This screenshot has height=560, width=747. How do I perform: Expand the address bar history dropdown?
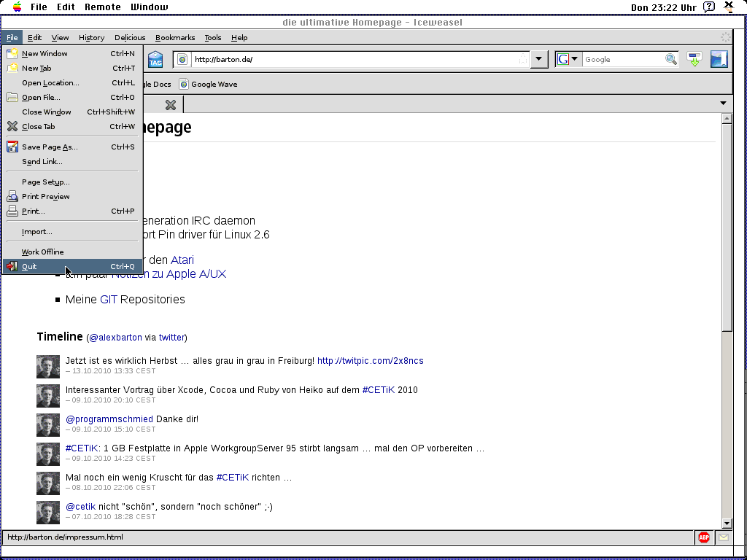click(x=539, y=60)
